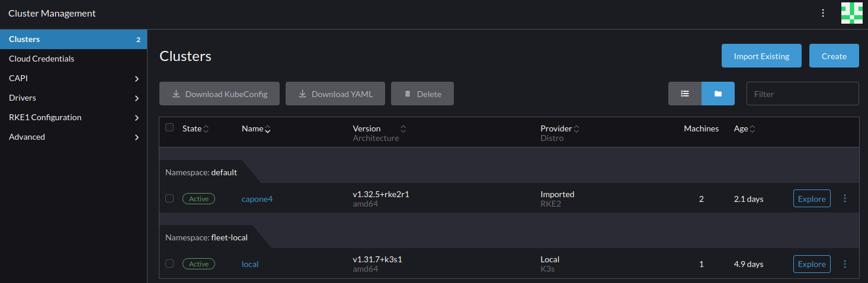The width and height of the screenshot is (868, 283).
Task: Expand the RKE1 Configuration sidebar section
Action: [73, 117]
